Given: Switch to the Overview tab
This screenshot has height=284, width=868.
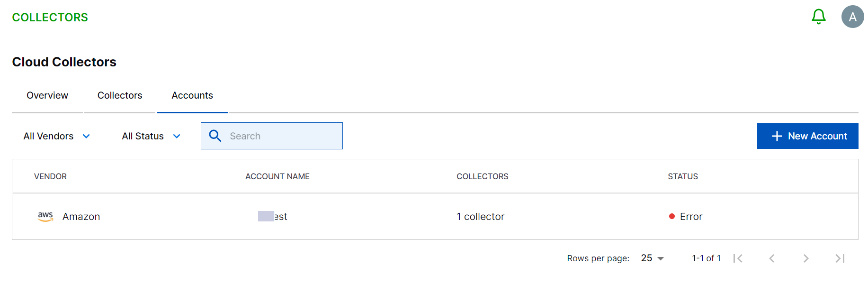Looking at the screenshot, I should (x=47, y=95).
